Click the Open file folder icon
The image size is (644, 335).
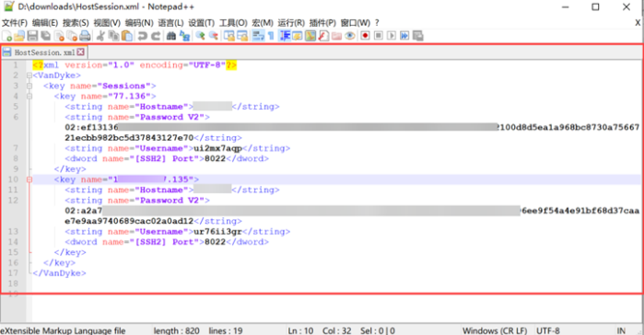(19, 36)
